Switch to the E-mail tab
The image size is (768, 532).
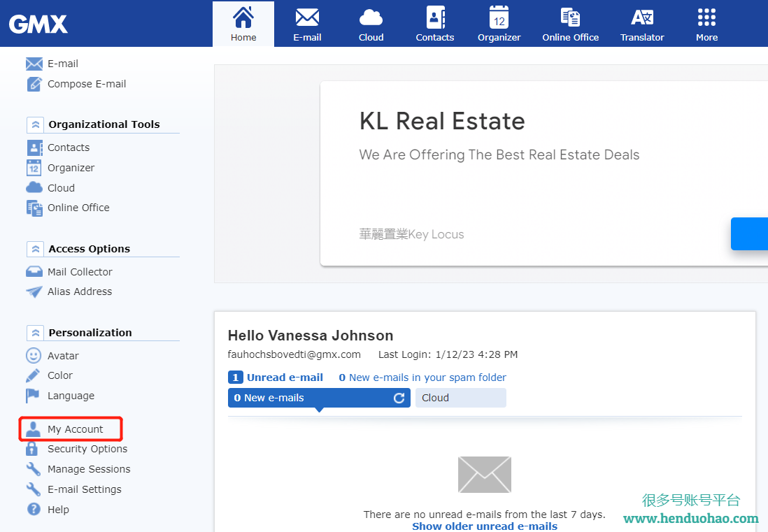307,24
